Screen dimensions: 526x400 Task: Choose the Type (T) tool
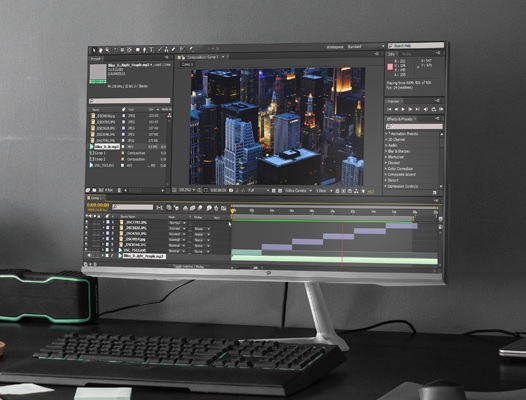pyautogui.click(x=152, y=50)
